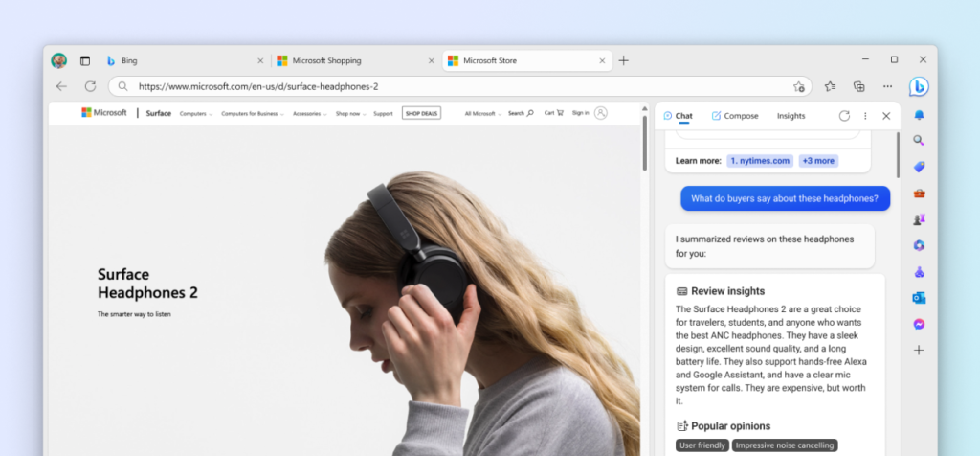980x456 pixels.
Task: Open the Edge profile avatar
Action: pos(58,60)
